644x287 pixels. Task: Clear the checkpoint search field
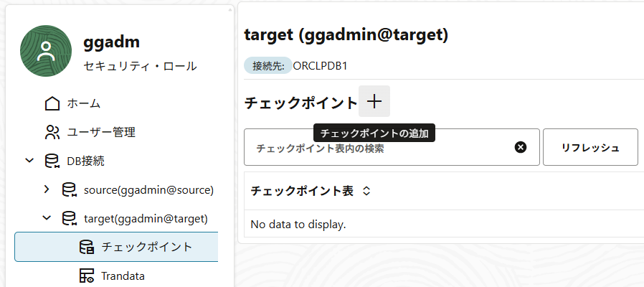click(x=521, y=147)
